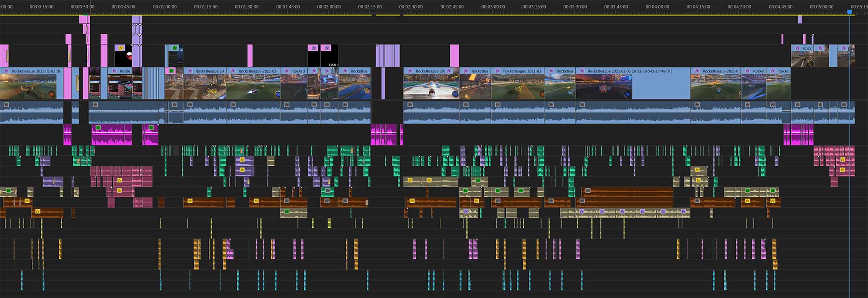The width and height of the screenshot is (868, 298).
Task: Select the small purple clip on the topmost track near 00:04:50
Action: (800, 19)
